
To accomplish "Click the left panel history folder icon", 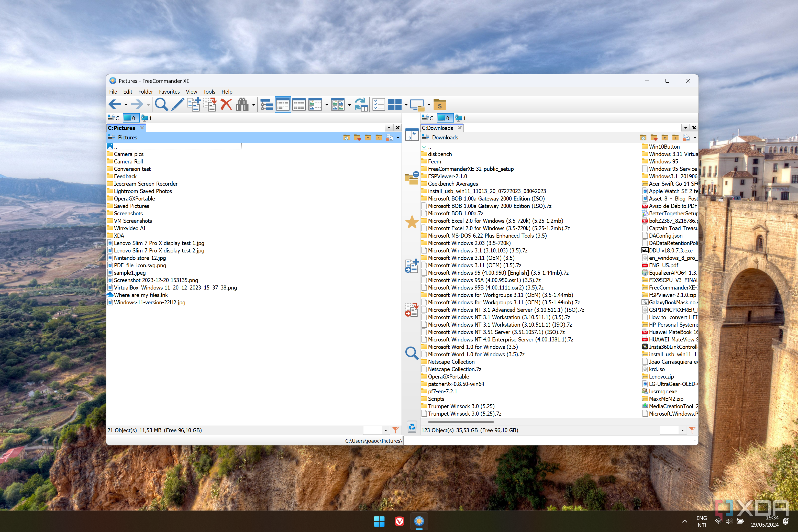I will tap(346, 137).
